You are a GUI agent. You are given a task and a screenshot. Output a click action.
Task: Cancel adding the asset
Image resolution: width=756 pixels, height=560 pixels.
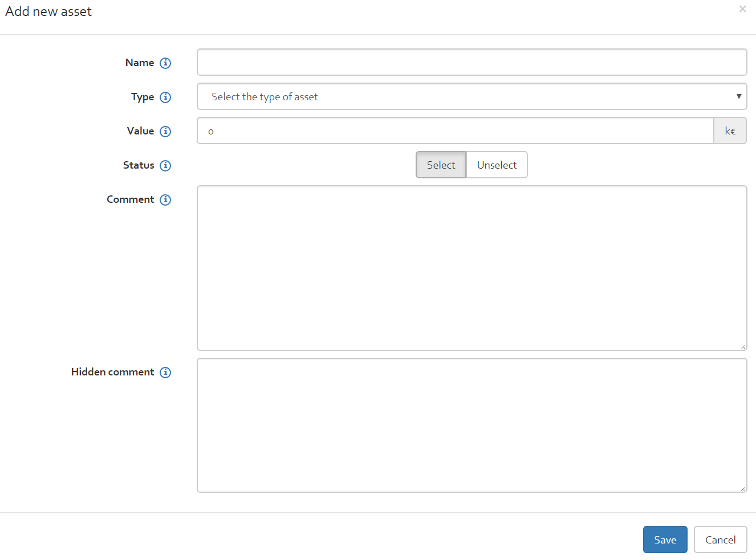[x=720, y=539]
